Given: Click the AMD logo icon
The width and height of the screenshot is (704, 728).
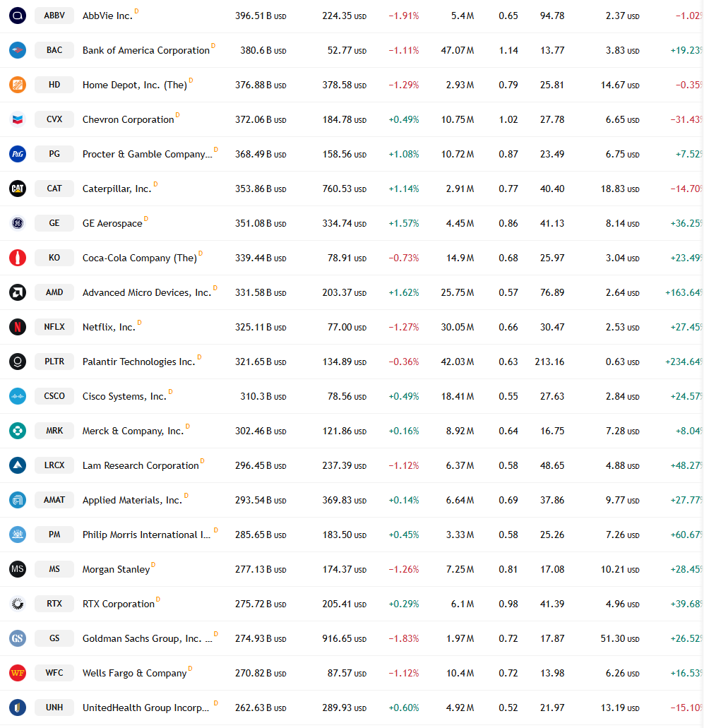Looking at the screenshot, I should pos(18,292).
